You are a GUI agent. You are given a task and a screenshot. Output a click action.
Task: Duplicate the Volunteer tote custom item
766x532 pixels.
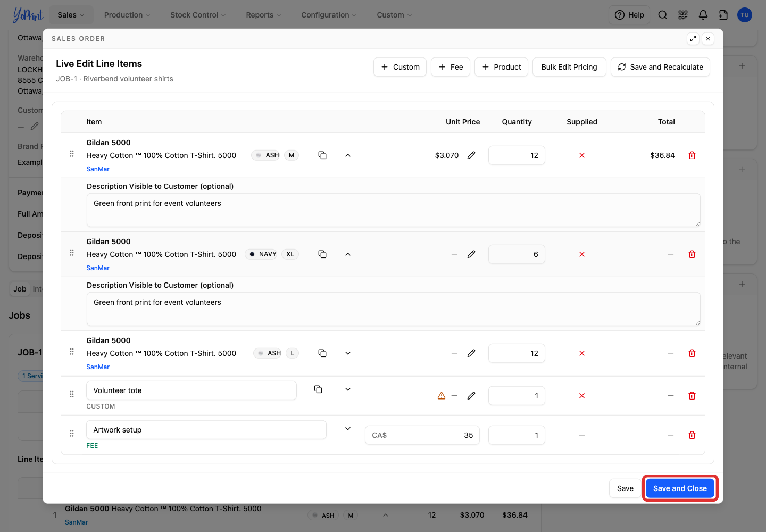coord(318,389)
